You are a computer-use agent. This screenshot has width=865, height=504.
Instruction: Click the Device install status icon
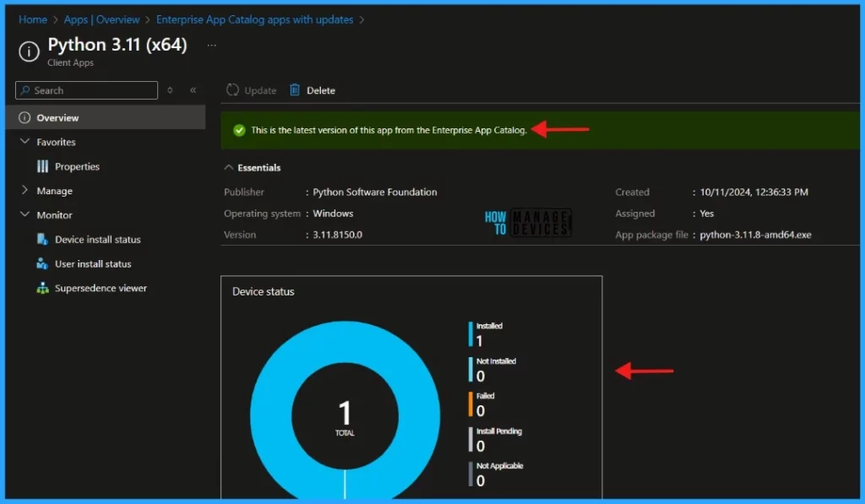click(x=42, y=239)
